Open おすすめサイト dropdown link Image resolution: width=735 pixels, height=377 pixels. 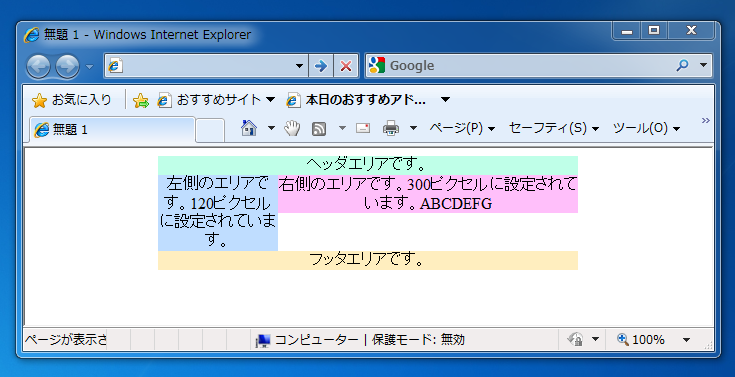point(216,100)
